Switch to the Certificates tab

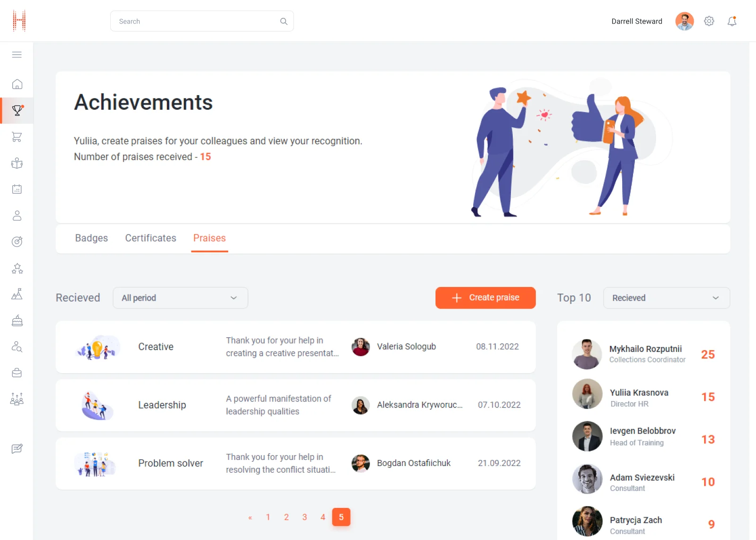point(150,238)
